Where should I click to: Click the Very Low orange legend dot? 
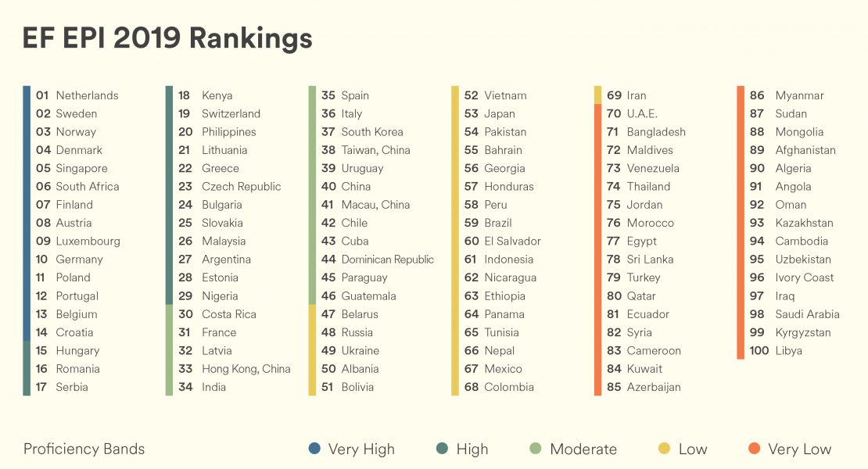click(x=754, y=449)
